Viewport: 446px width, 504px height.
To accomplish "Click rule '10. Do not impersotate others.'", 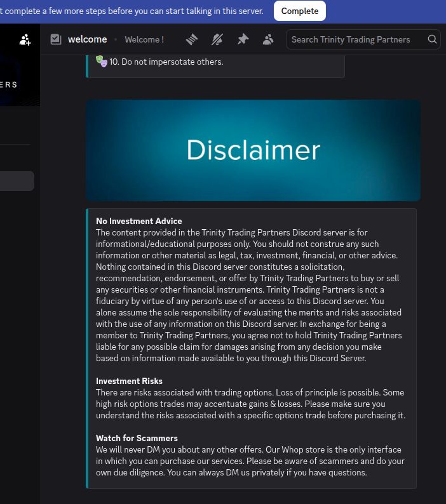I will point(166,62).
